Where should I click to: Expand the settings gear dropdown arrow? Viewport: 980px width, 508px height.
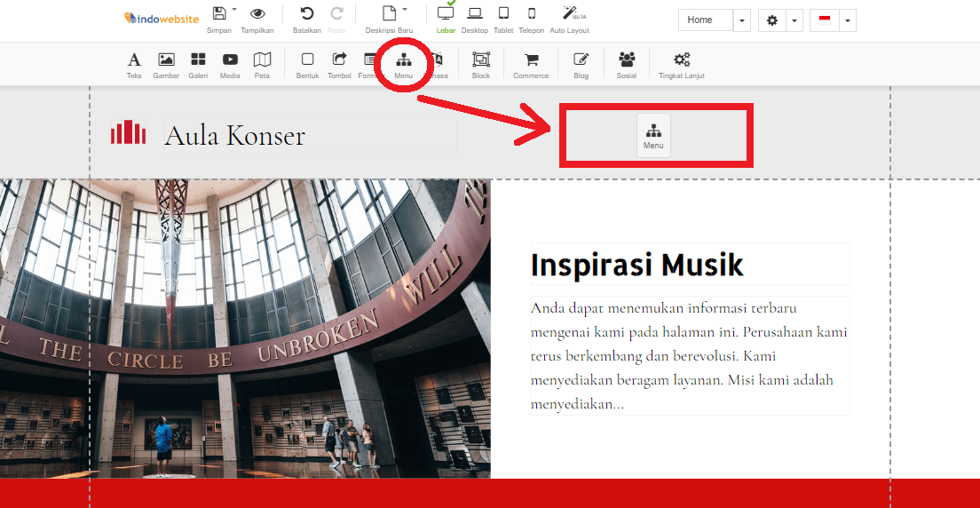(x=794, y=20)
